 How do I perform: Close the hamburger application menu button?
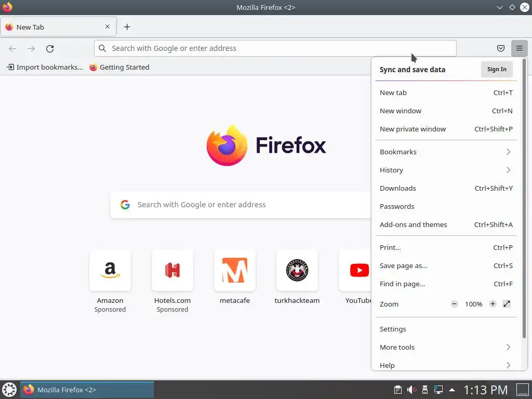coord(519,48)
